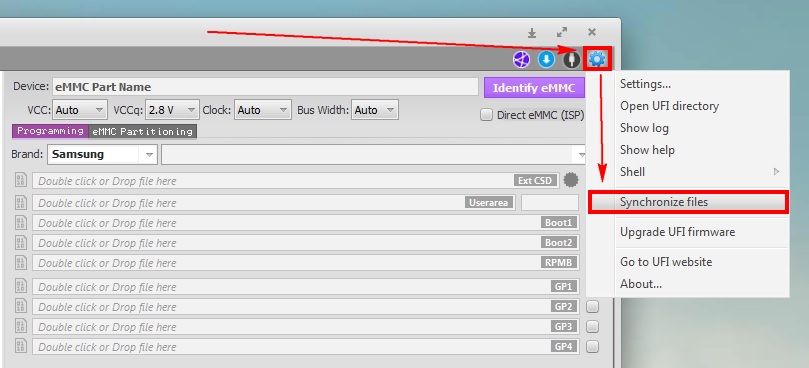Tick the checkbox next to GP4
The width and height of the screenshot is (809, 368).
pyautogui.click(x=593, y=346)
